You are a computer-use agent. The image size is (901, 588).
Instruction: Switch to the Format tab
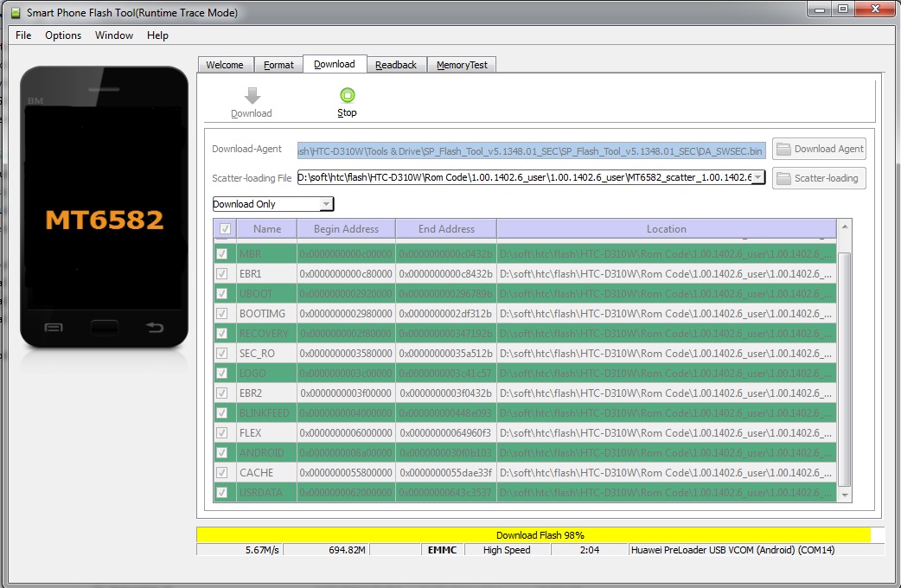click(x=278, y=65)
